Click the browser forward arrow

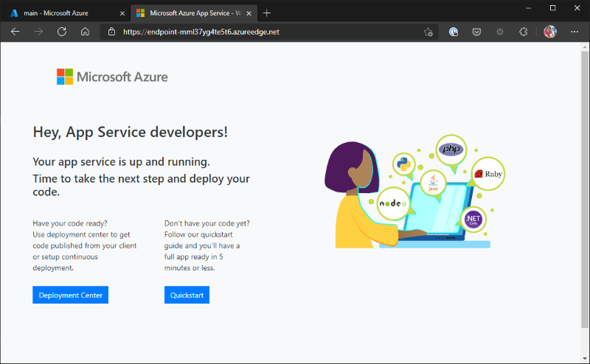pyautogui.click(x=38, y=32)
